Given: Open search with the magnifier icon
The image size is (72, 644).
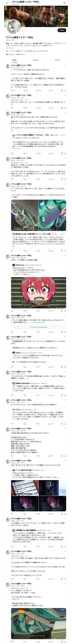Looking at the screenshot, I should (x=64, y=3).
